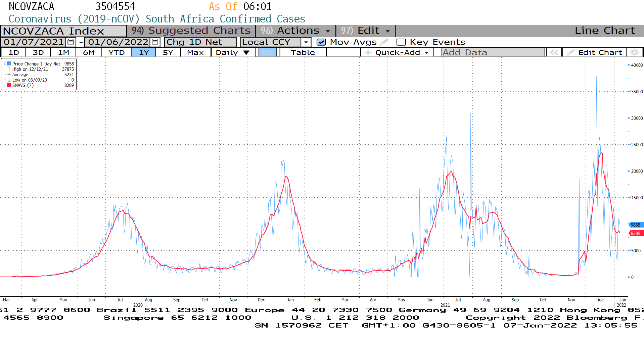Screen dimensions: 644x344
Task: Open the start date calendar picker
Action: coord(71,42)
